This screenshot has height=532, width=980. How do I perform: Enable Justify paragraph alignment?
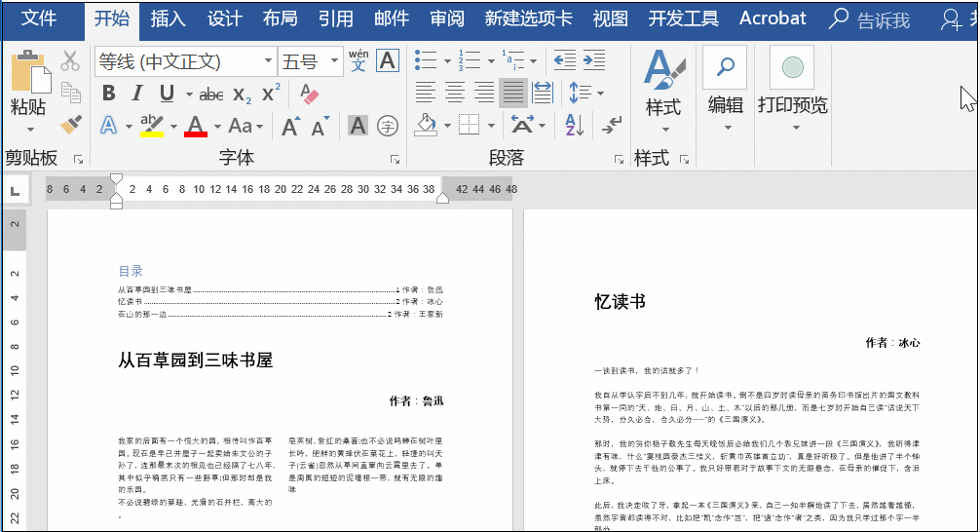pos(513,94)
